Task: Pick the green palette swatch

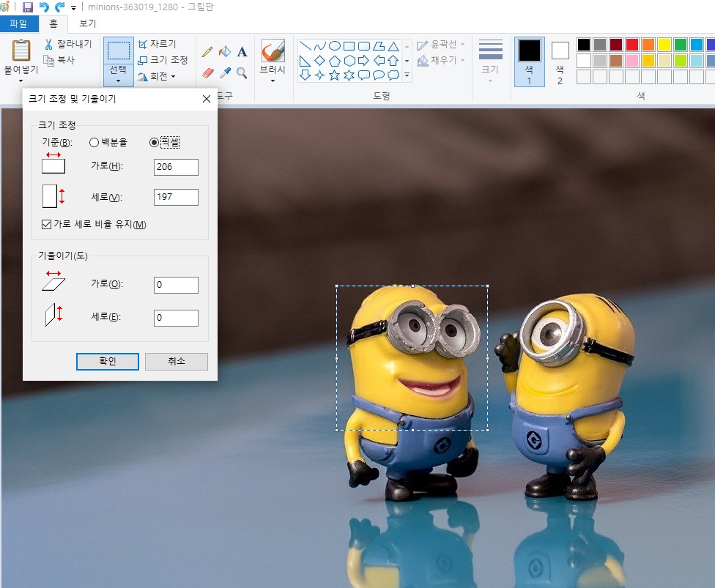Action: click(x=681, y=44)
